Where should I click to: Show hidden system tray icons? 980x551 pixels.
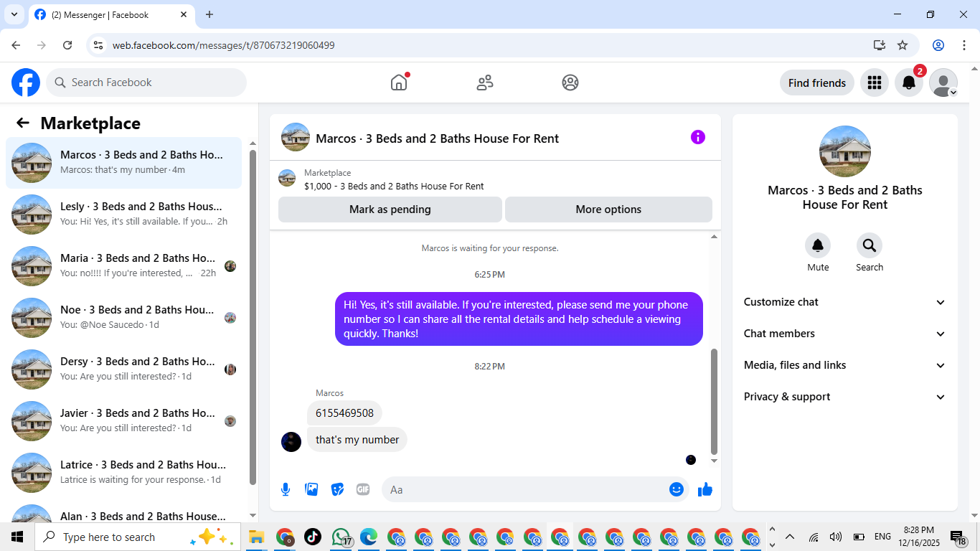(790, 537)
